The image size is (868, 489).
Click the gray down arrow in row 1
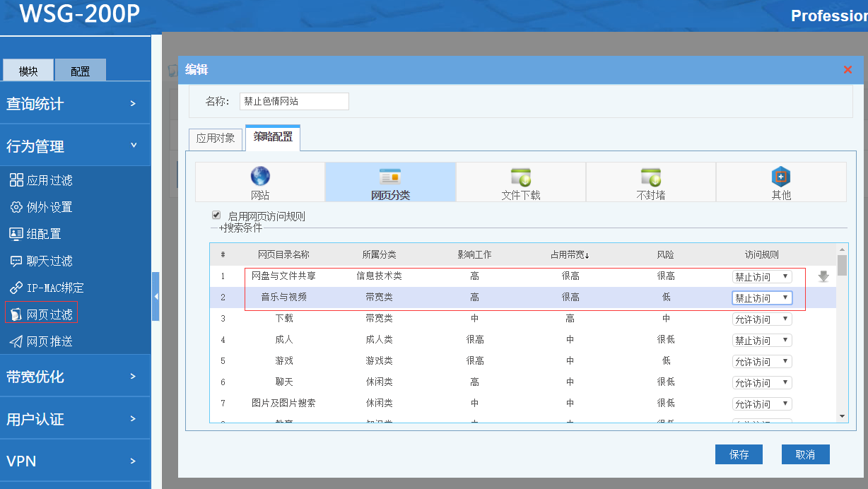(823, 276)
